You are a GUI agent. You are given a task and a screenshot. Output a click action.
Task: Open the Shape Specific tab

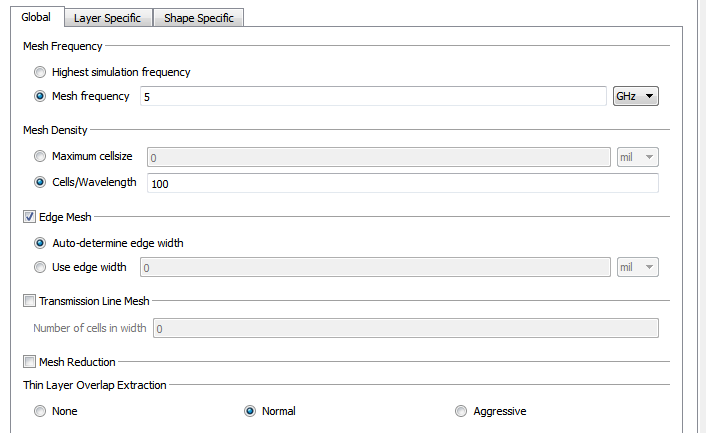198,18
